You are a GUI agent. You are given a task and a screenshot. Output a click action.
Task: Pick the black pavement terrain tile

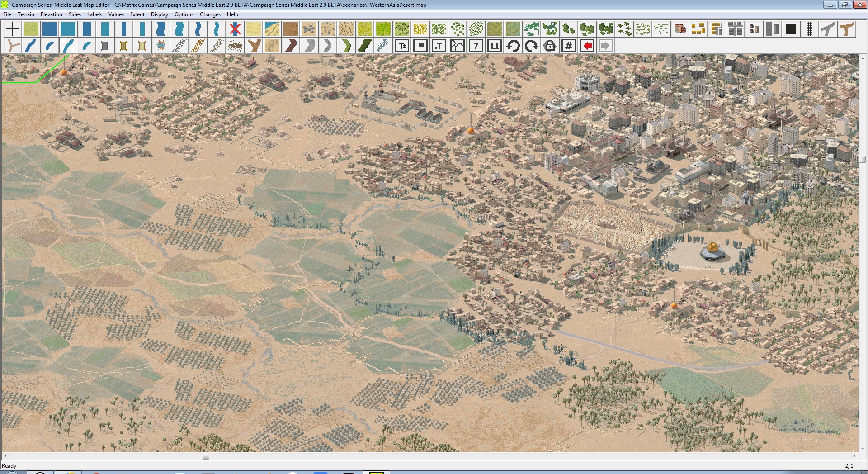(x=791, y=29)
